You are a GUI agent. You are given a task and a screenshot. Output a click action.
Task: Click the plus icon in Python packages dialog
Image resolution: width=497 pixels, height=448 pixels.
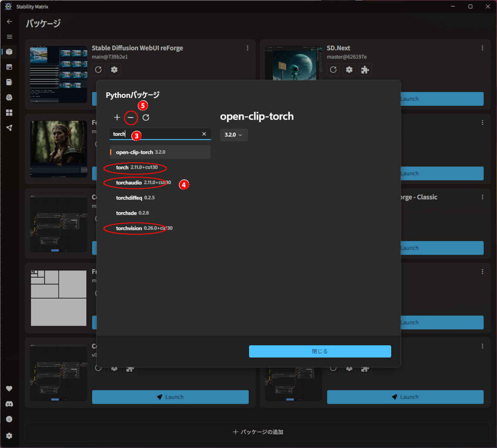117,118
